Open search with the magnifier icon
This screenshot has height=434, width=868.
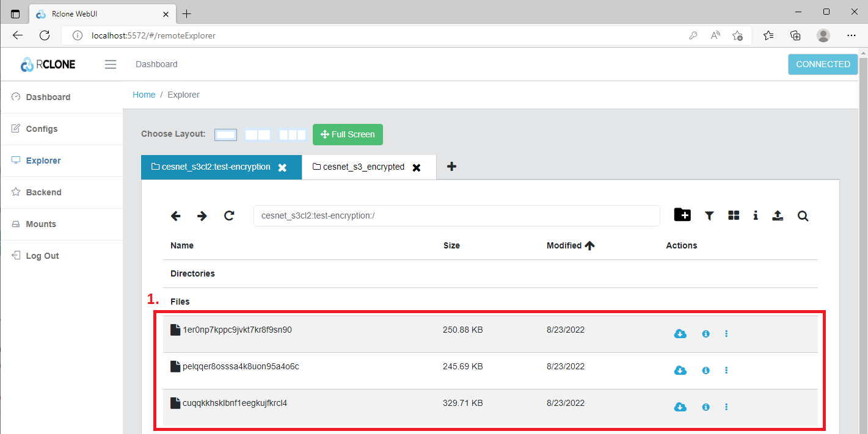[x=803, y=215]
